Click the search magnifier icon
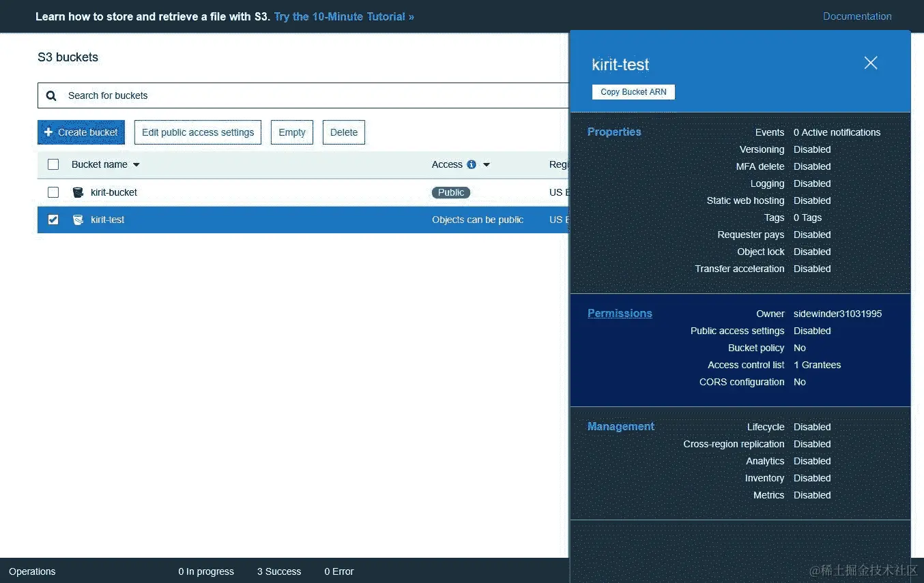The width and height of the screenshot is (924, 583). (51, 96)
